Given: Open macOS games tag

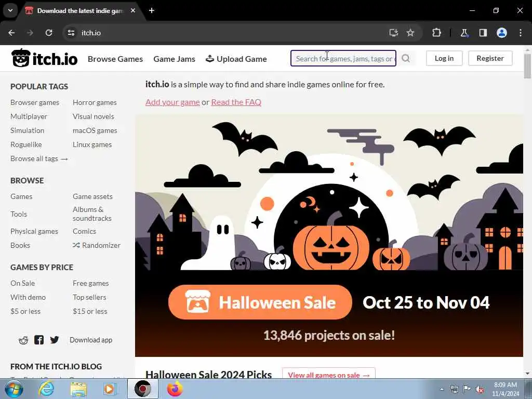Looking at the screenshot, I should [x=95, y=130].
